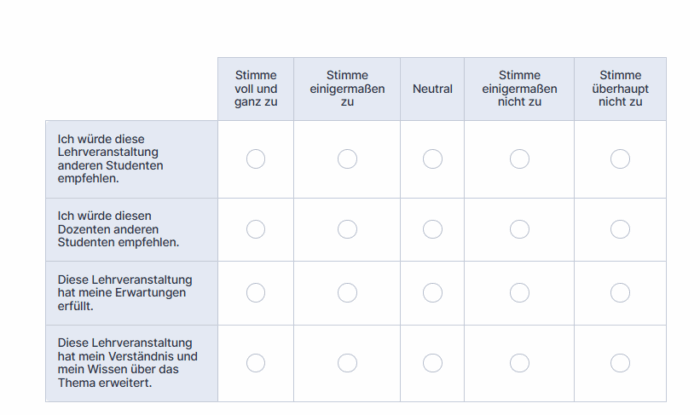700x415 pixels.
Task: Select 'Stimme überhaupt nicht zu' for recommending Dozenten
Action: coord(620,229)
